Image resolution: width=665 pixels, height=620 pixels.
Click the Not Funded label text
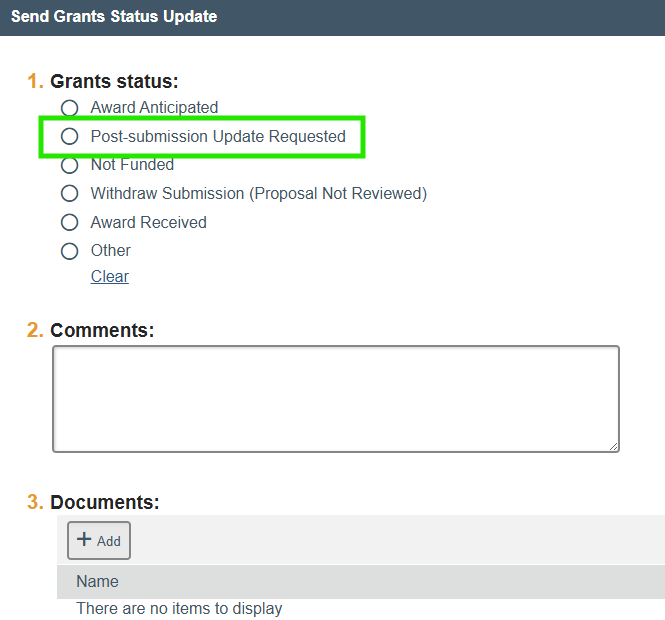point(132,165)
